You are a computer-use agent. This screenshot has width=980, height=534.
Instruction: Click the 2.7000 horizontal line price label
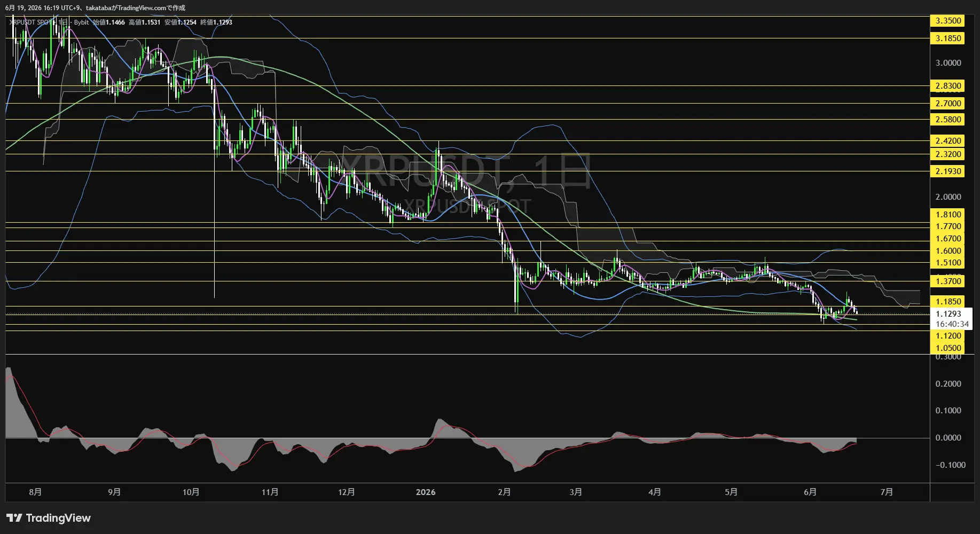(x=948, y=104)
